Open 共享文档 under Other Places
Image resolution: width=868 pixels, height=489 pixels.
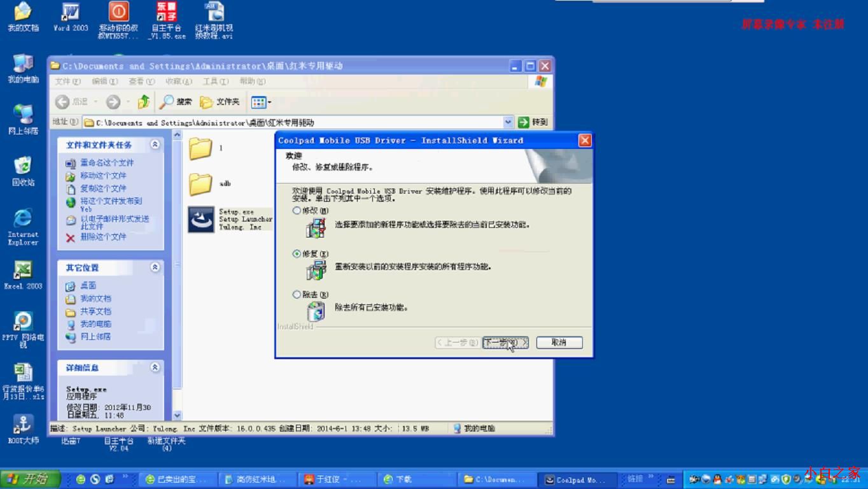95,311
